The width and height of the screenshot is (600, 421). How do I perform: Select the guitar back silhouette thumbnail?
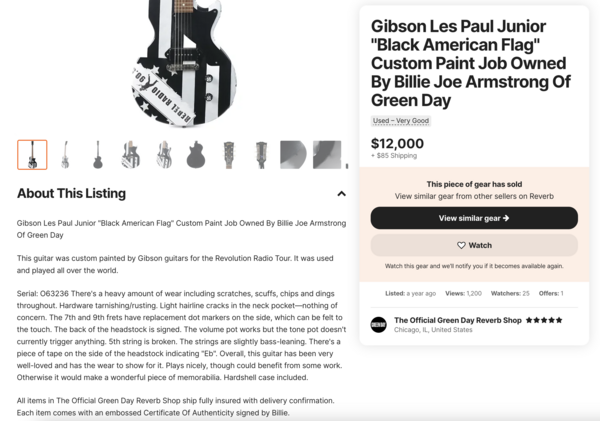(196, 155)
